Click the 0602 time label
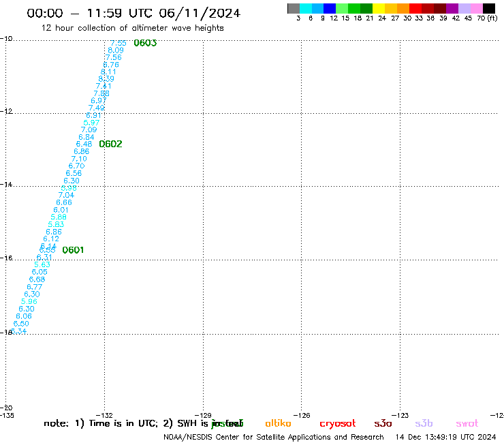Screen dimensions: 504x443 [110, 144]
